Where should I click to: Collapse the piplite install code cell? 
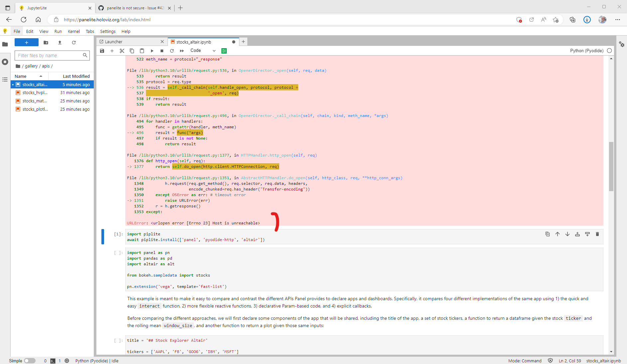point(103,237)
